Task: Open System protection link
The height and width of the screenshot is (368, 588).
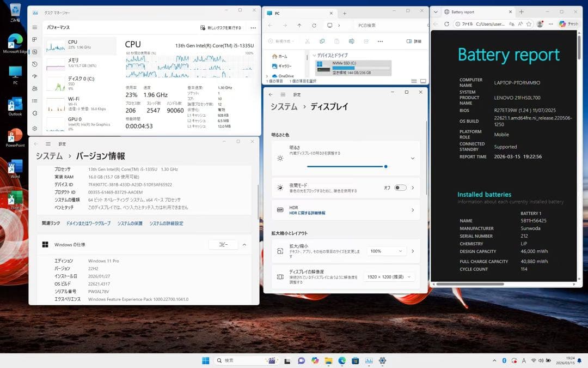Action: pyautogui.click(x=130, y=224)
